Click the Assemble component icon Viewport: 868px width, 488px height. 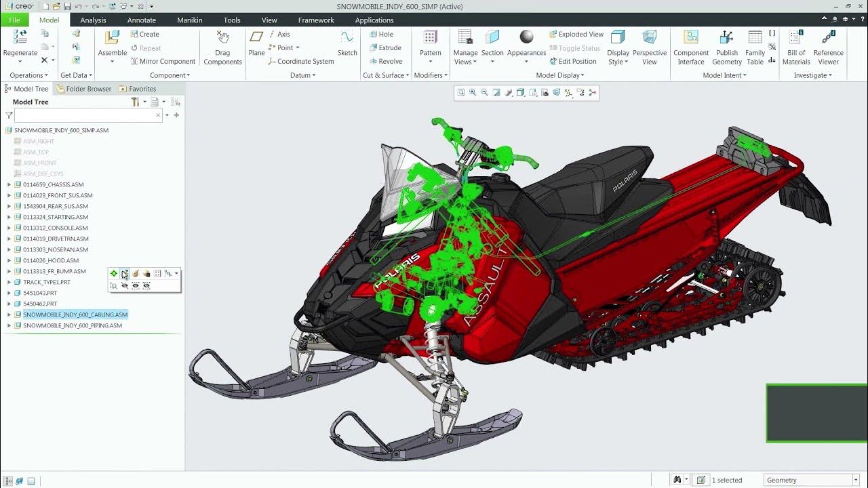112,37
